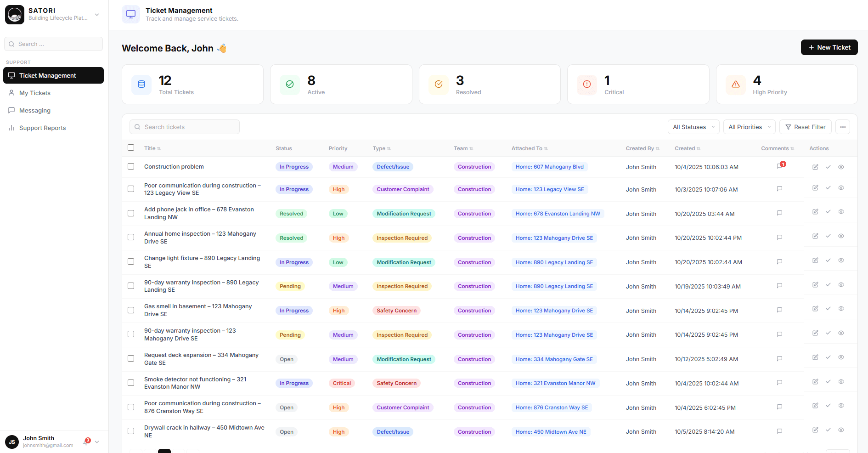Click the Resolved card check icon
Image resolution: width=868 pixels, height=453 pixels.
coord(439,85)
